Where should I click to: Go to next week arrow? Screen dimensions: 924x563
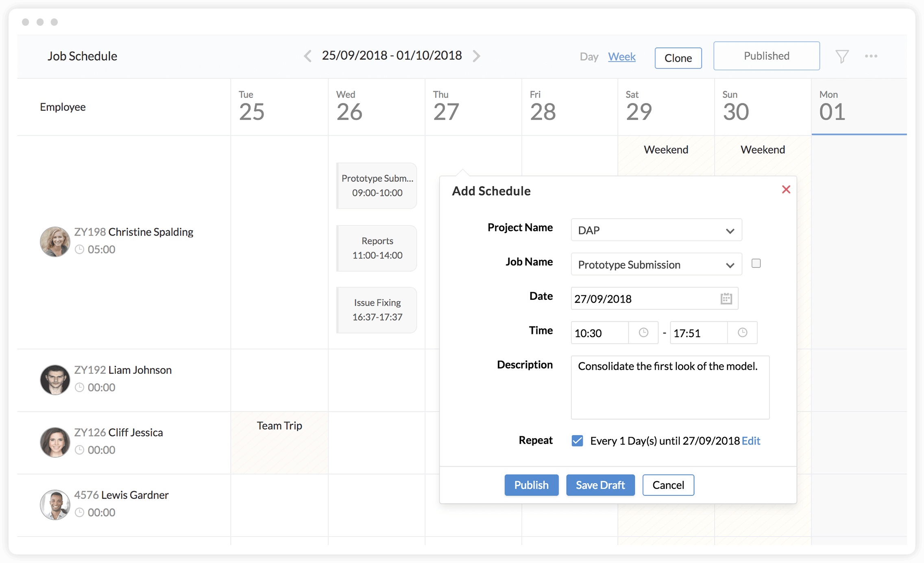coord(476,56)
